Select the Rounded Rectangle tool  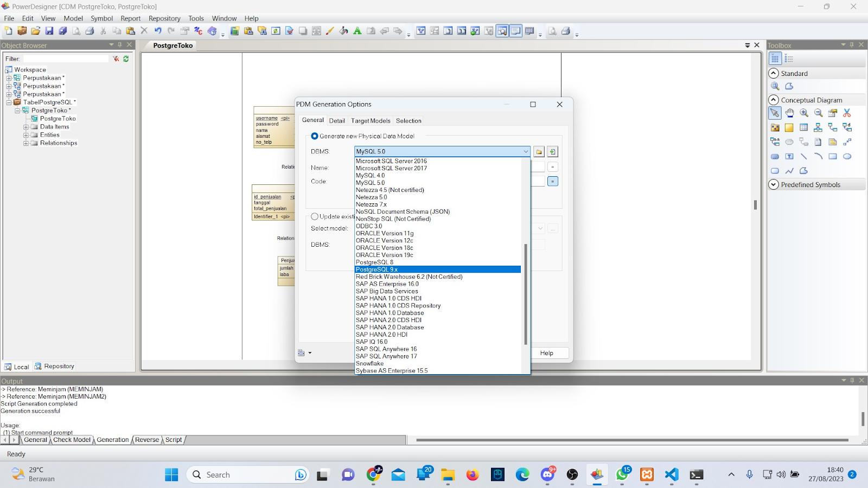(775, 171)
